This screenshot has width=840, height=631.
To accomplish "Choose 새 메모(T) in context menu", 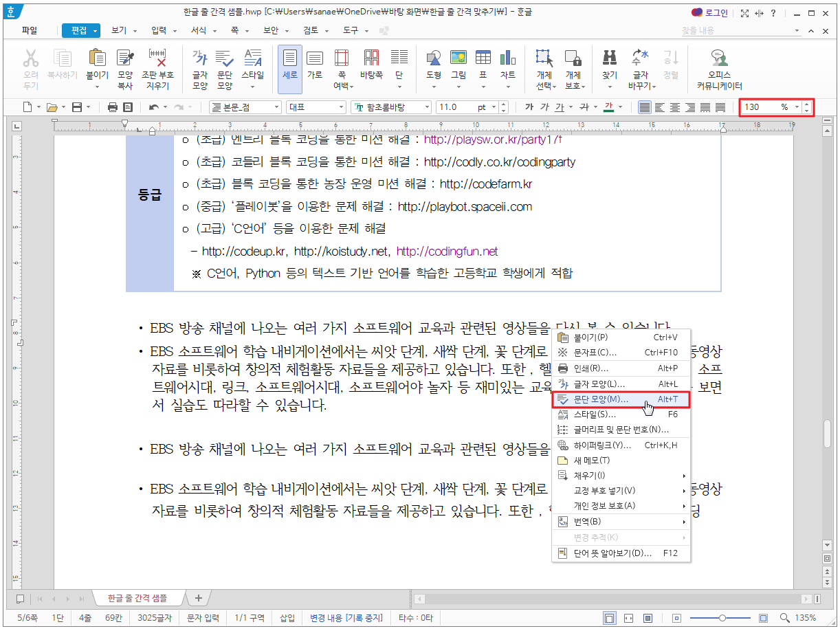I will [621, 461].
